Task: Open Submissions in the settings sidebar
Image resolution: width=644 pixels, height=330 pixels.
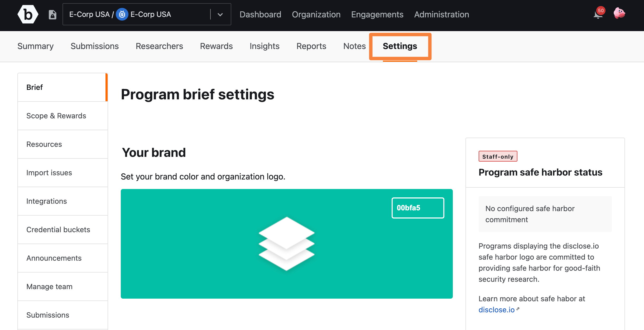Action: pyautogui.click(x=63, y=315)
